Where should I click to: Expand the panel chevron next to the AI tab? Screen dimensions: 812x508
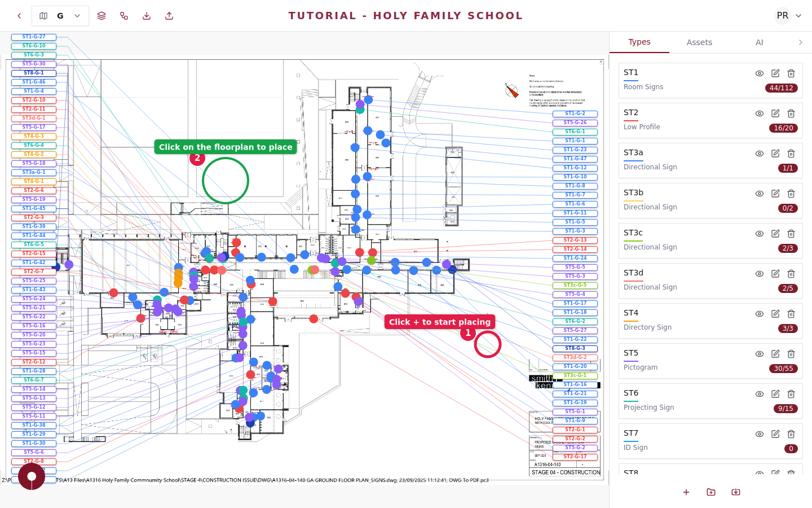pos(800,42)
